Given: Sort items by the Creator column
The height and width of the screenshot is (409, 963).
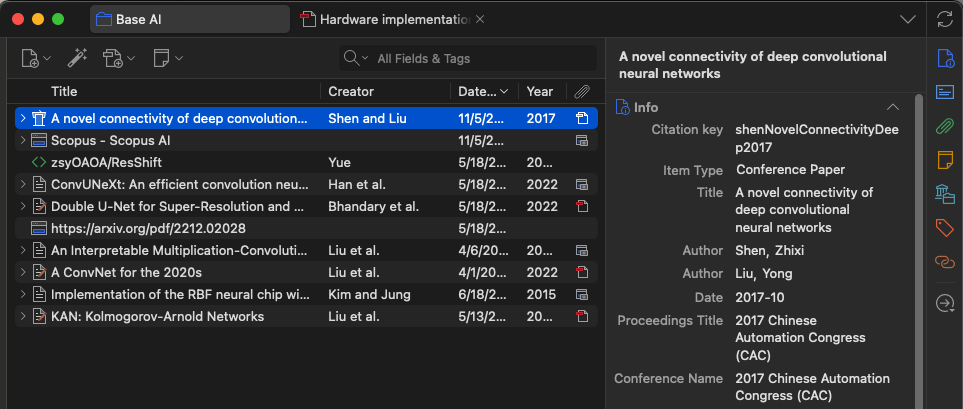Looking at the screenshot, I should pos(385,92).
